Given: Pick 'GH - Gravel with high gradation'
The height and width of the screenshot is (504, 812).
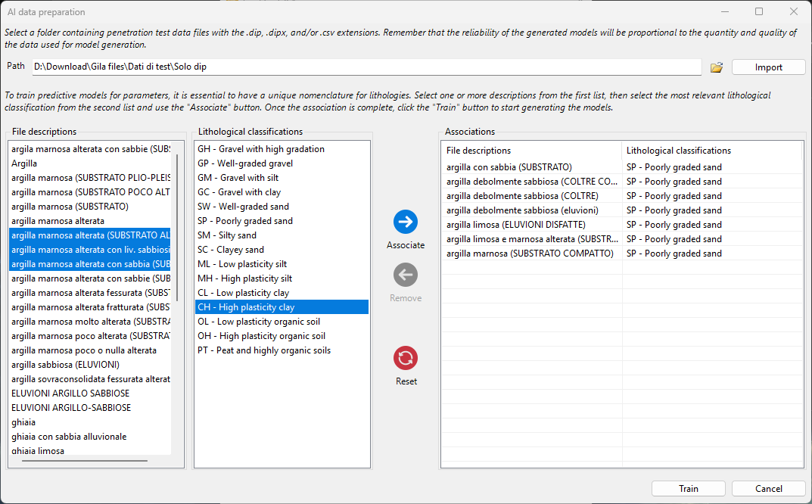Looking at the screenshot, I should click(x=260, y=149).
